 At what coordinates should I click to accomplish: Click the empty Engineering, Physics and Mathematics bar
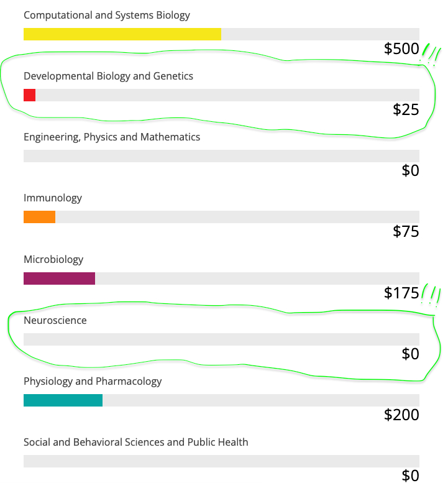pos(221,156)
